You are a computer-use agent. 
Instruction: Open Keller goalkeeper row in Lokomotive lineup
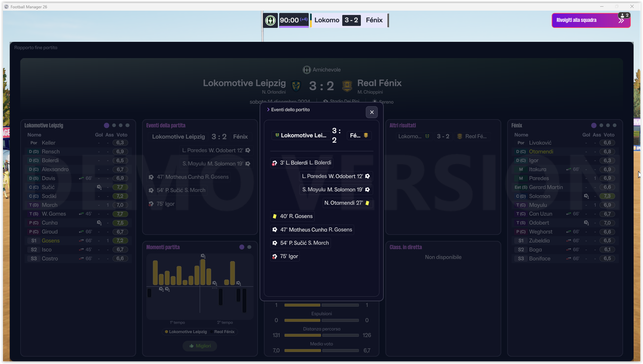79,143
